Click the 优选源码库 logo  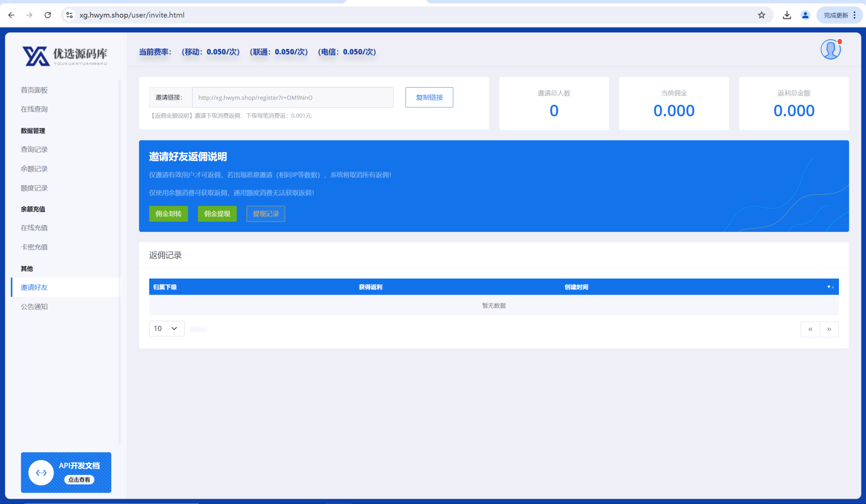(x=65, y=56)
